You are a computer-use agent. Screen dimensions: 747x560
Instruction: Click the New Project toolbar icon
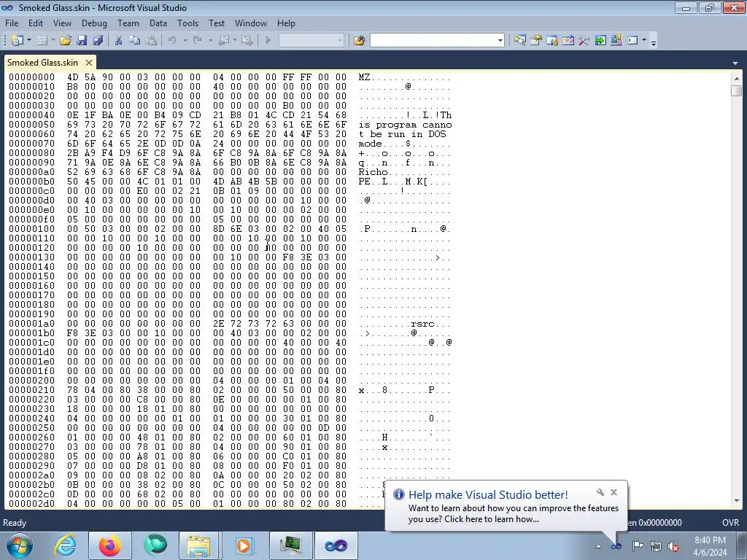[18, 41]
